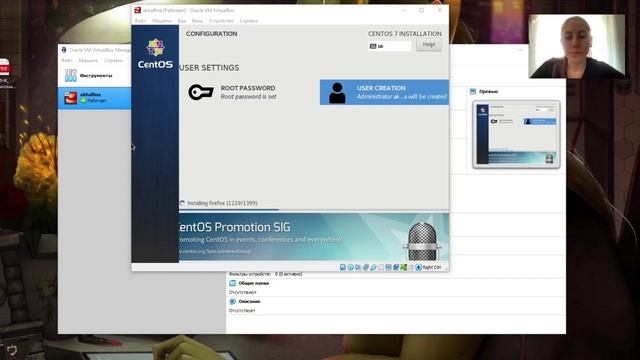This screenshot has height=360, width=640.
Task: Maximize the VM window
Action: (x=421, y=10)
